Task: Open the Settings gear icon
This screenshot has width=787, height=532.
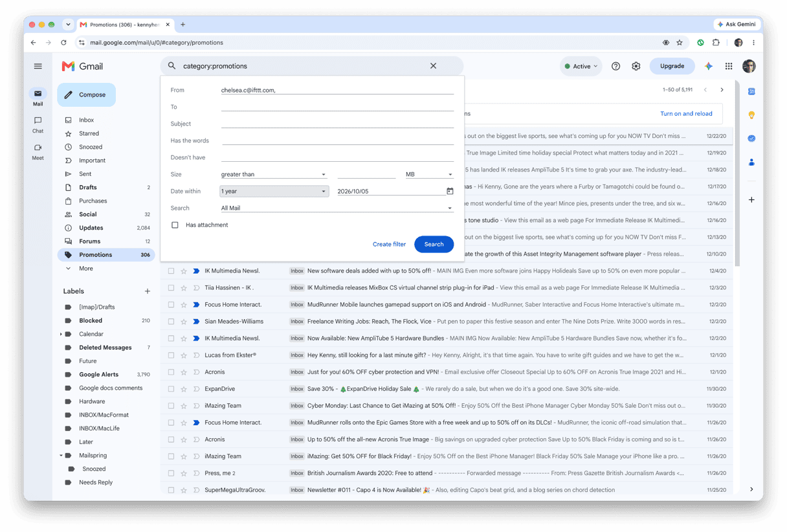Action: [x=636, y=66]
